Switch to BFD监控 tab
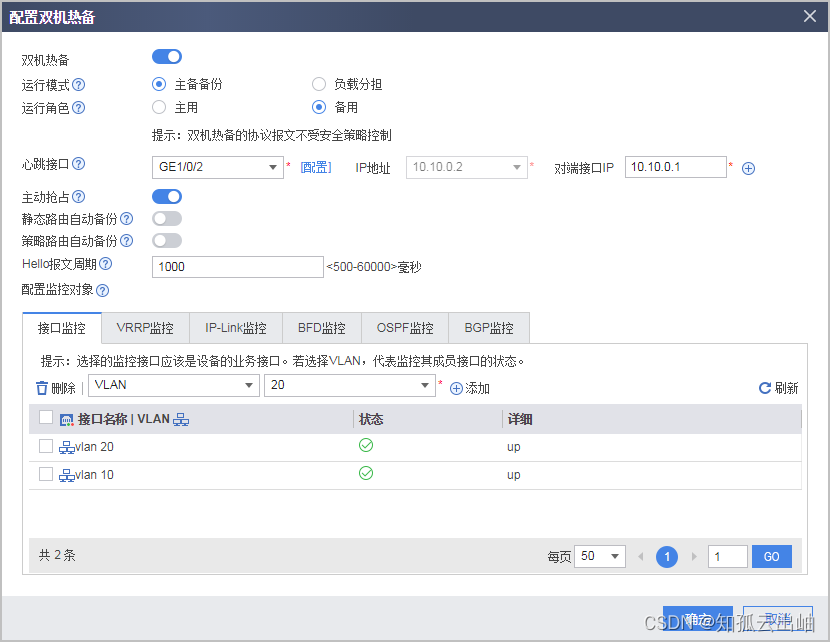830x642 pixels. click(322, 328)
